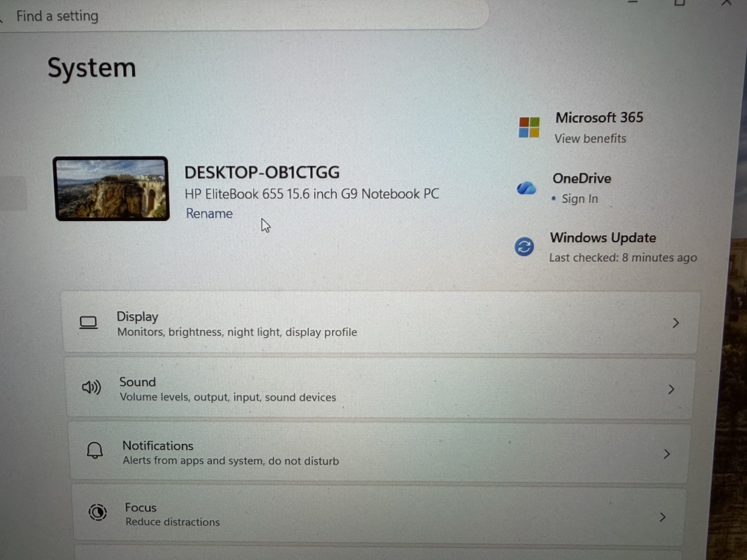Open Sound settings via its chevron

click(x=671, y=389)
